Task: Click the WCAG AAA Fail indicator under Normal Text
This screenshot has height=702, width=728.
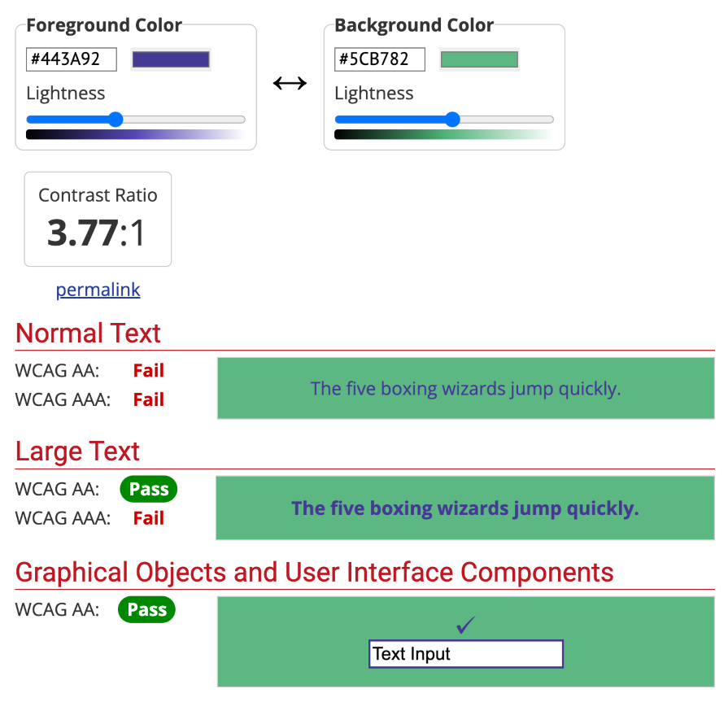Action: pos(148,399)
